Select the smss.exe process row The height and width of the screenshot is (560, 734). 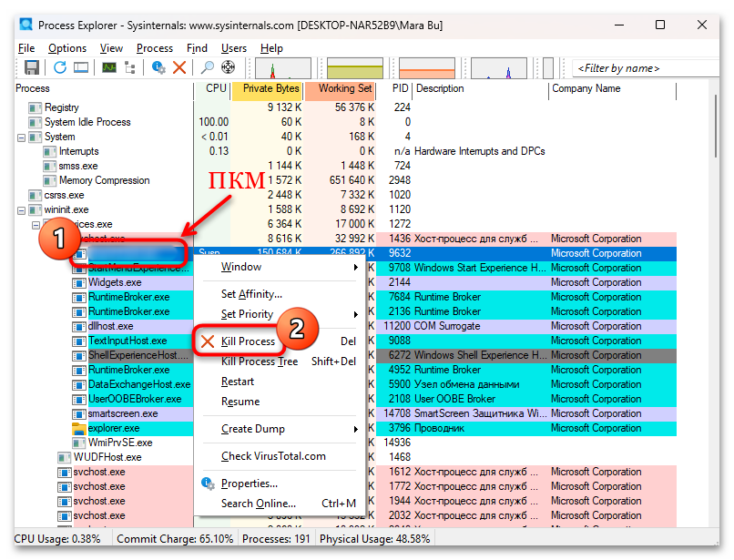345,166
